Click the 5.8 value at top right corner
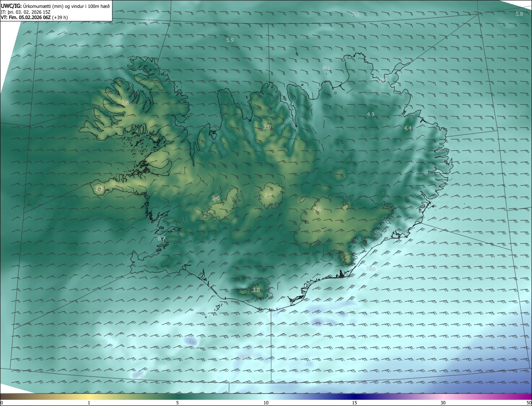The width and height of the screenshot is (532, 406). click(519, 14)
